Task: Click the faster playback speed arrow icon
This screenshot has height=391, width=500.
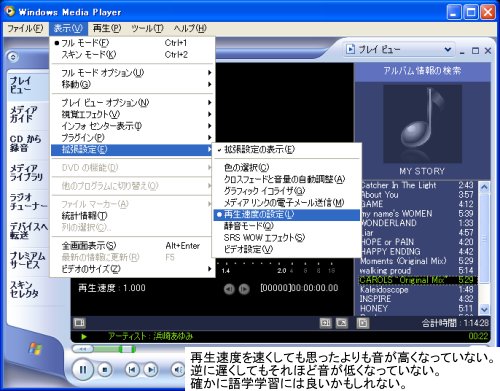Action: (244, 289)
